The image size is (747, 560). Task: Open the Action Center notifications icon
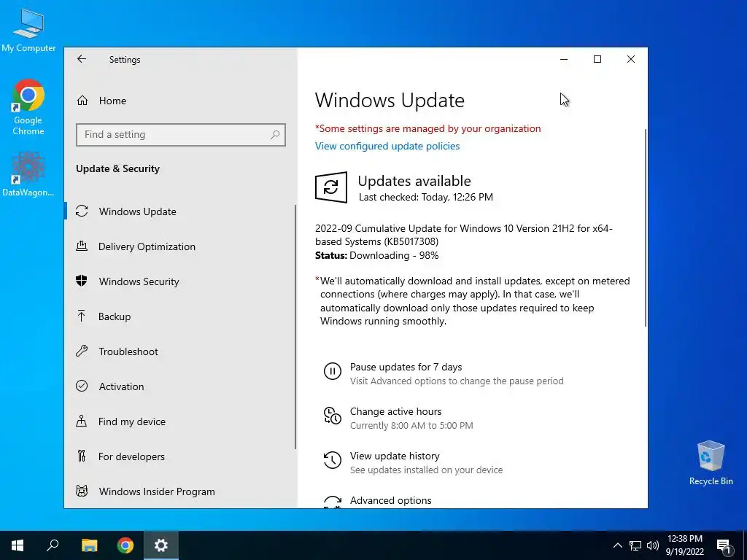tap(724, 546)
